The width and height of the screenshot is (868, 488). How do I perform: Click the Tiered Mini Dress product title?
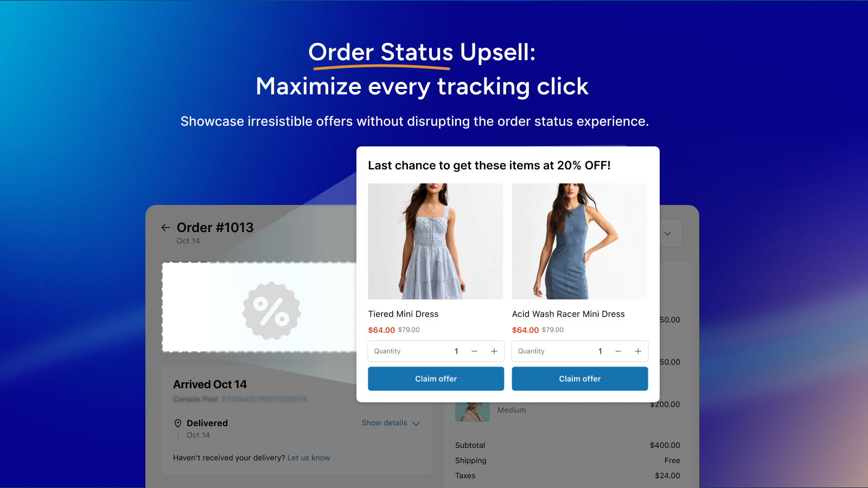point(403,314)
